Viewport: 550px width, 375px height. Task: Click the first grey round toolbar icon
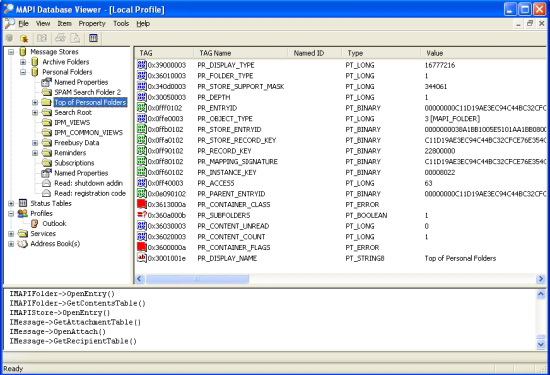[x=9, y=38]
